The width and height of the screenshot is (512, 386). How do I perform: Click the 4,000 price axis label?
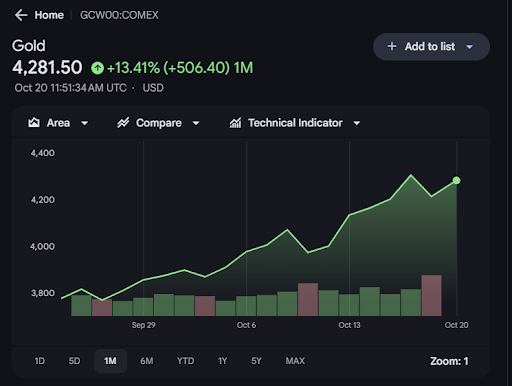42,246
